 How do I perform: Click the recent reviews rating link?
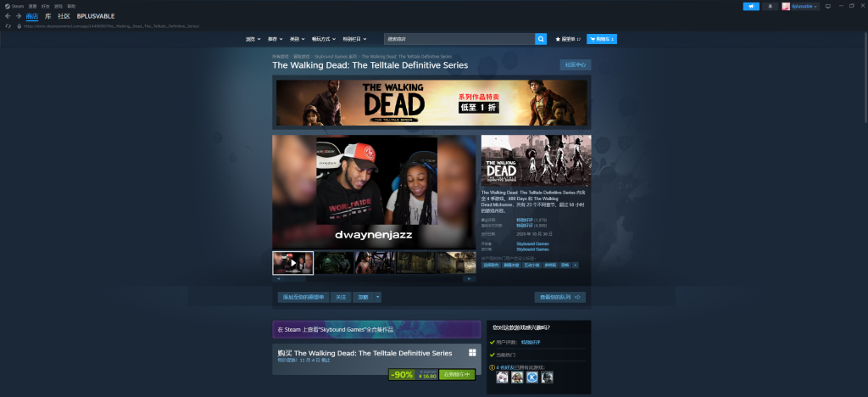click(525, 220)
